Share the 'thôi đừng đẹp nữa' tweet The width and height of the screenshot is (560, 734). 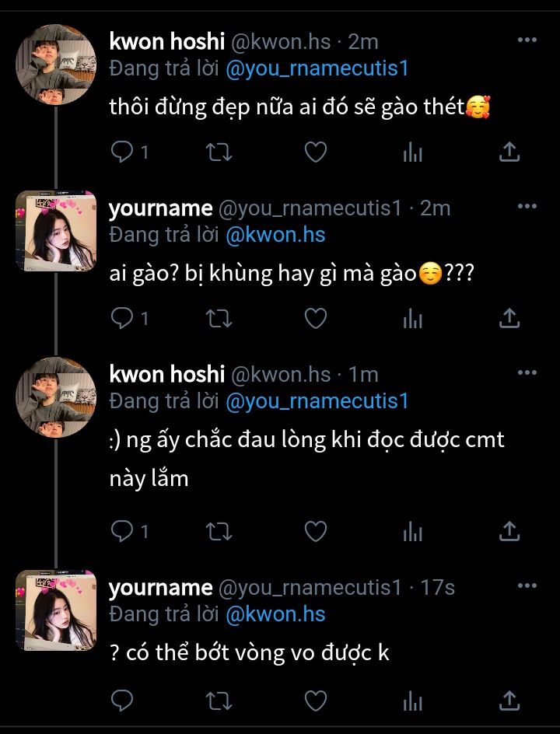[x=509, y=152]
